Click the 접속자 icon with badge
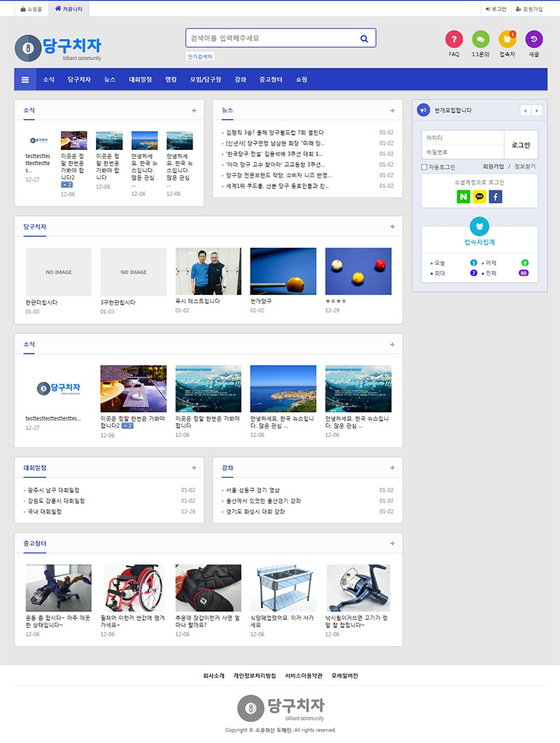The width and height of the screenshot is (560, 743). coord(507,39)
